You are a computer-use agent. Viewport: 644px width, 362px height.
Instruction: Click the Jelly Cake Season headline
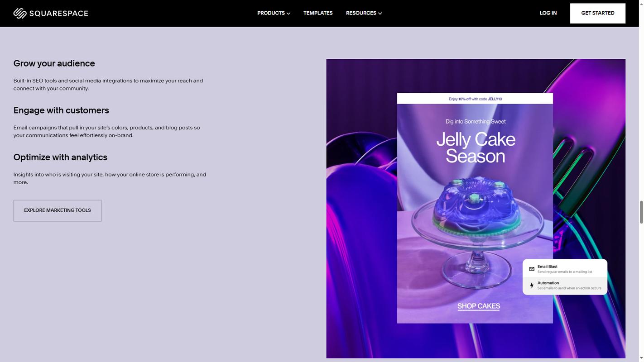[x=476, y=148]
